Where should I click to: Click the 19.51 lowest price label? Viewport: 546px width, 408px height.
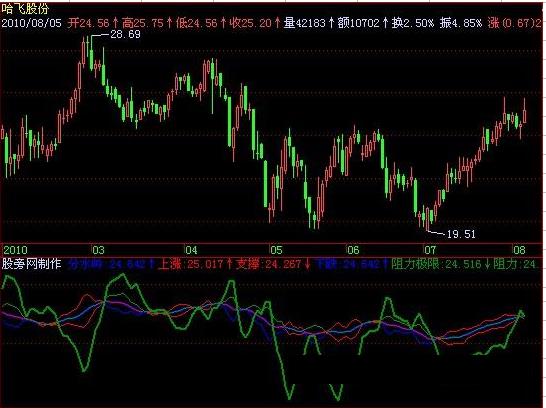[461, 234]
